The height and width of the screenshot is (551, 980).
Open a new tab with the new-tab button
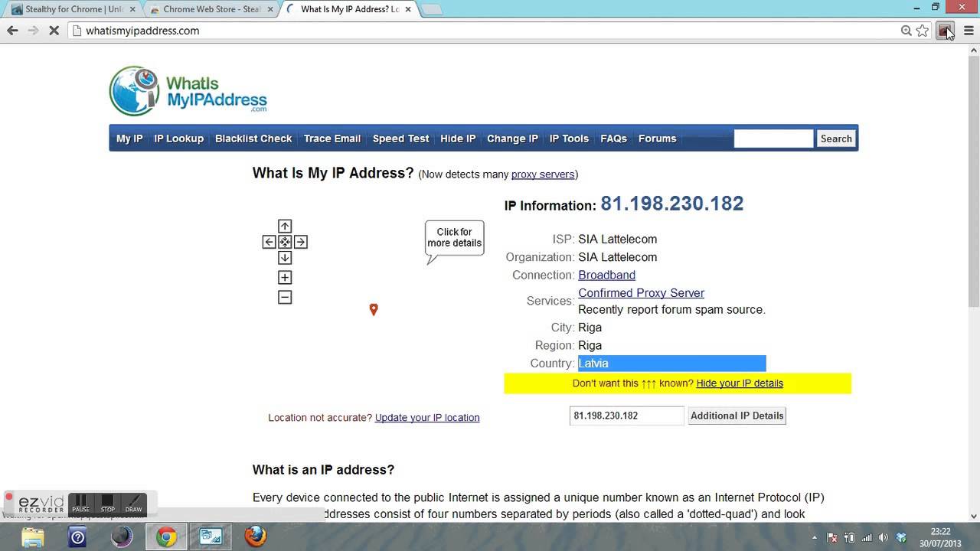(x=431, y=10)
